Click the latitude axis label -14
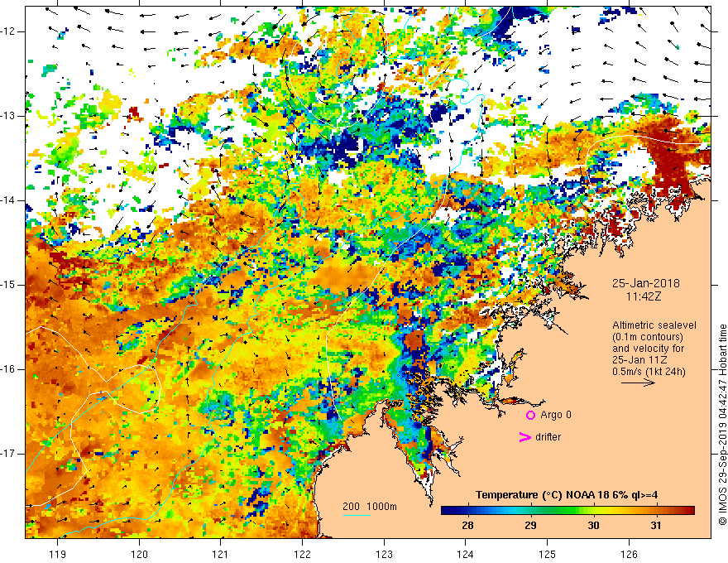728x563 pixels. [9, 200]
